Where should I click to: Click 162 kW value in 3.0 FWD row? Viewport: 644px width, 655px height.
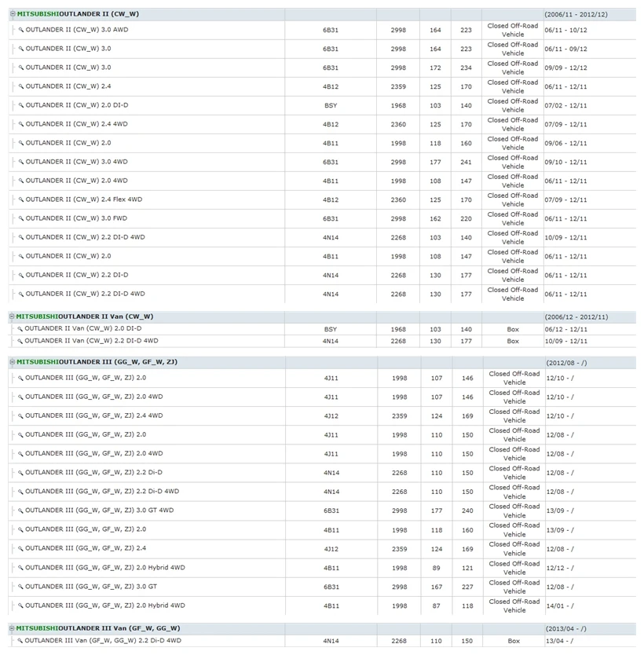pyautogui.click(x=435, y=218)
